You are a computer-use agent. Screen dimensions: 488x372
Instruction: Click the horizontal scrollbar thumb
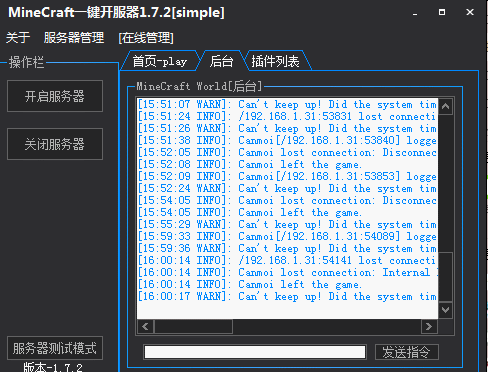coord(193,326)
